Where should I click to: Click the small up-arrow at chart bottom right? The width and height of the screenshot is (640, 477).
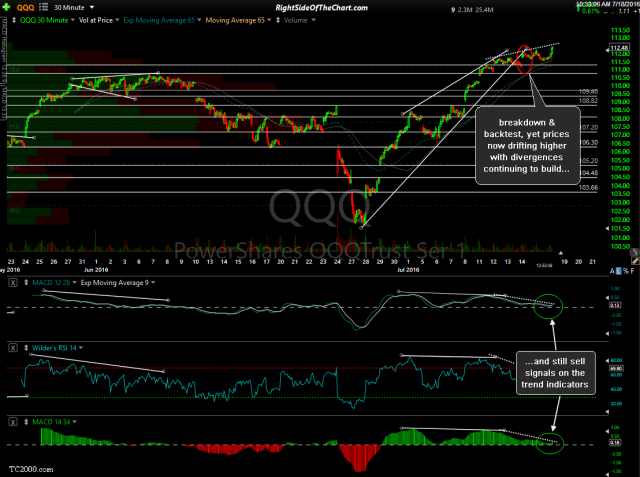click(x=561, y=253)
